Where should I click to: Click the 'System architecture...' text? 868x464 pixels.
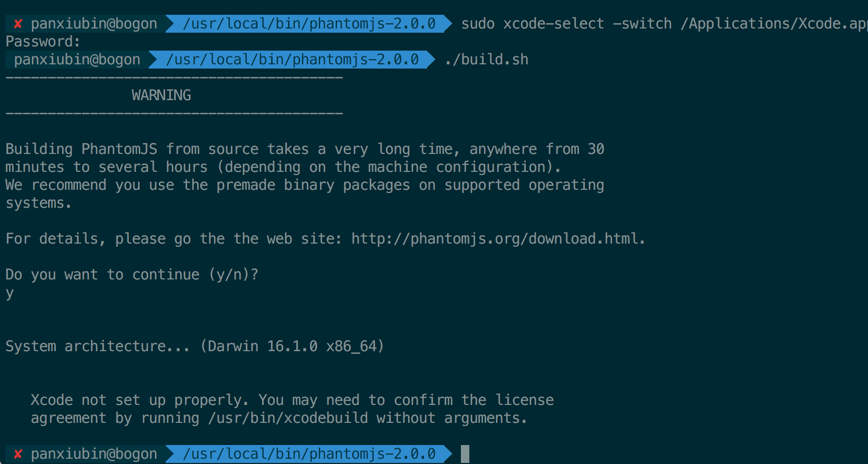pos(98,346)
